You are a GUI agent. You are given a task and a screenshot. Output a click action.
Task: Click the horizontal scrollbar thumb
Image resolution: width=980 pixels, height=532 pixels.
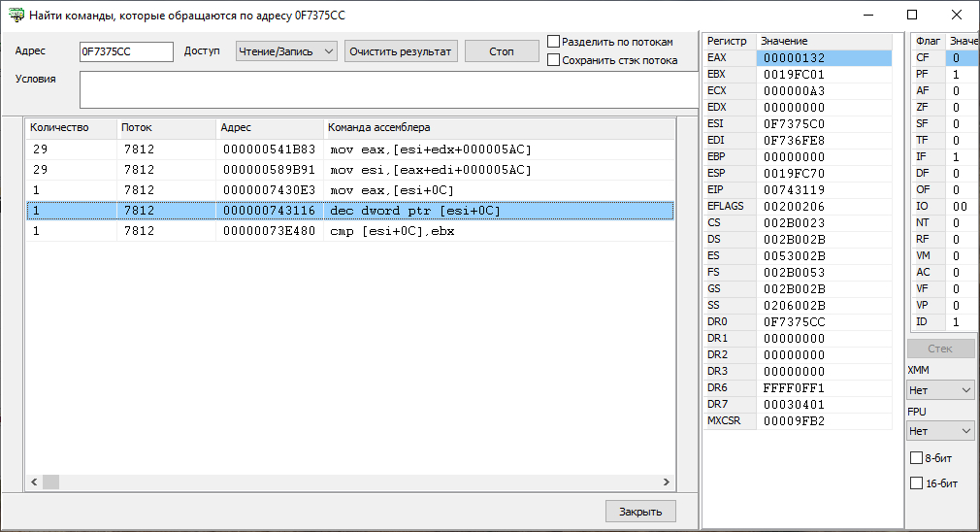[50, 482]
